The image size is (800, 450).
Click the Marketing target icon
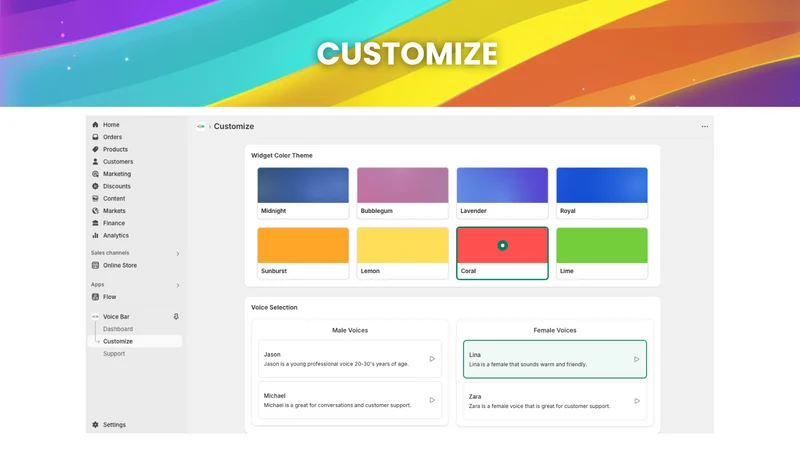click(95, 174)
